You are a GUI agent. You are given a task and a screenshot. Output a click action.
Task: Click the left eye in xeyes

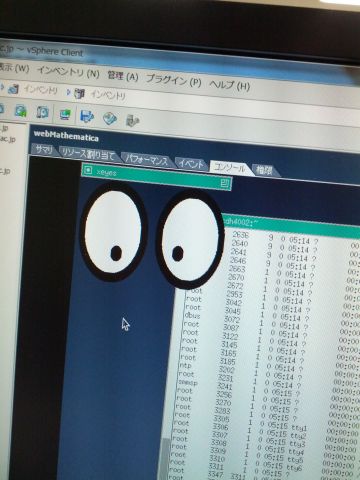tap(113, 231)
